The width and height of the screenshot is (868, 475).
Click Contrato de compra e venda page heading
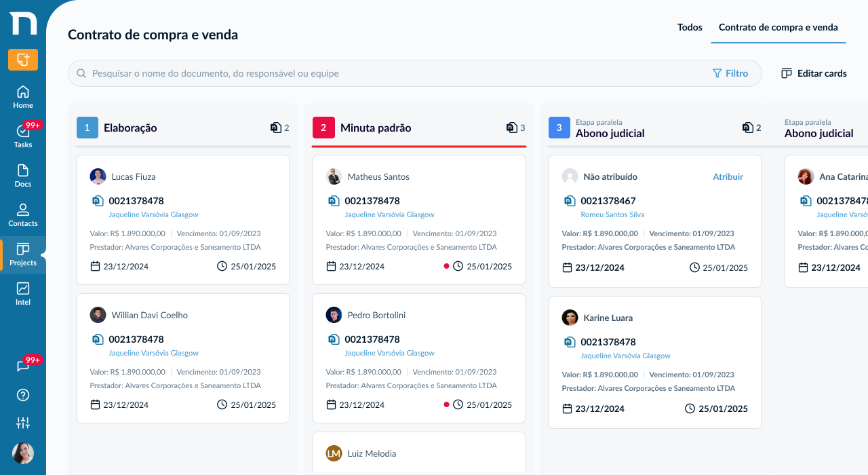(153, 35)
